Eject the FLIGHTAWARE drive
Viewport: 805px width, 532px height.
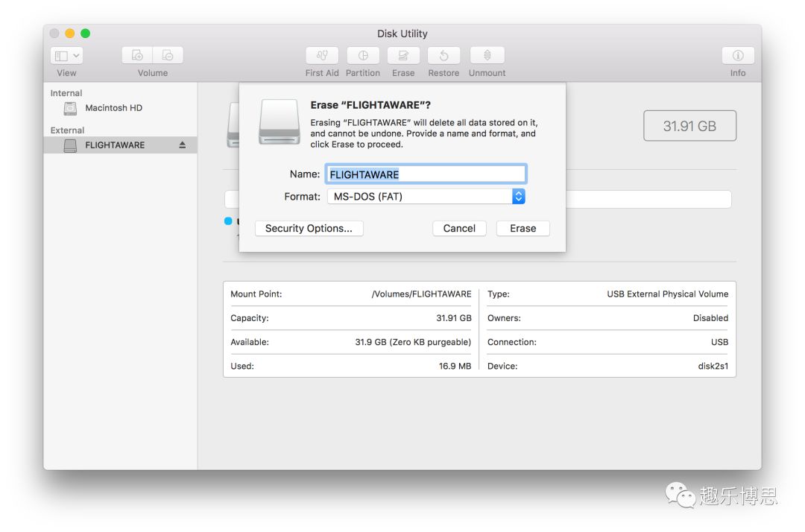tap(183, 145)
